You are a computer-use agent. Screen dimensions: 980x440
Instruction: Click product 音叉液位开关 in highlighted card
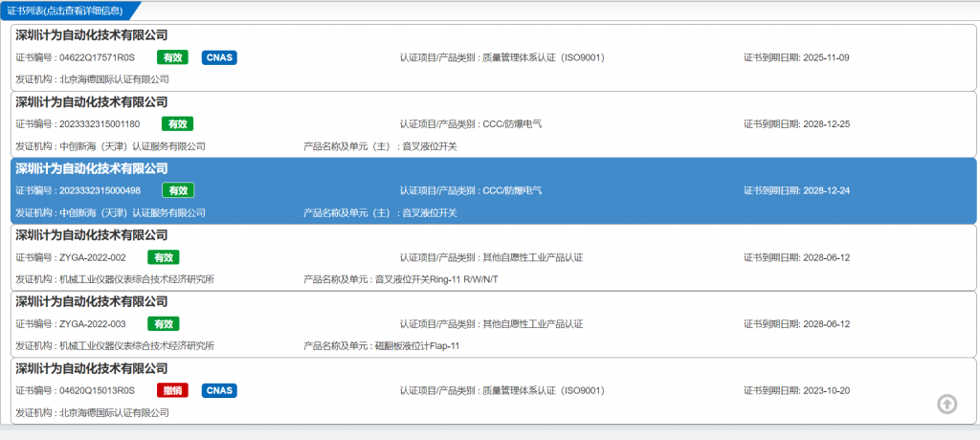(x=430, y=212)
